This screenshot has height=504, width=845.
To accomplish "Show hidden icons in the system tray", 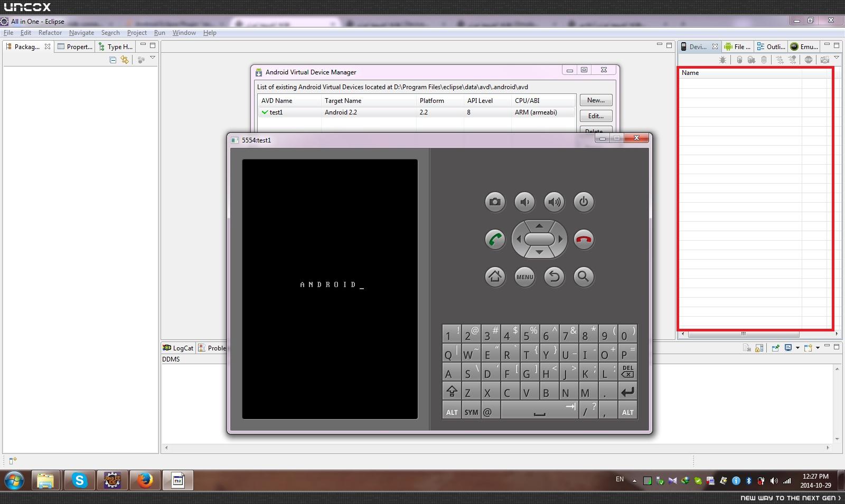I will click(x=634, y=481).
